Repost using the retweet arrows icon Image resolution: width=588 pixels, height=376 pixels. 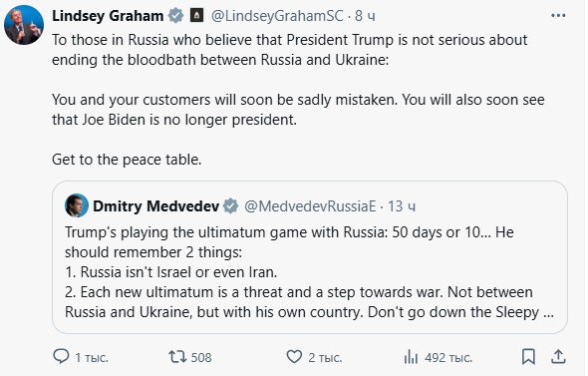[x=177, y=356]
